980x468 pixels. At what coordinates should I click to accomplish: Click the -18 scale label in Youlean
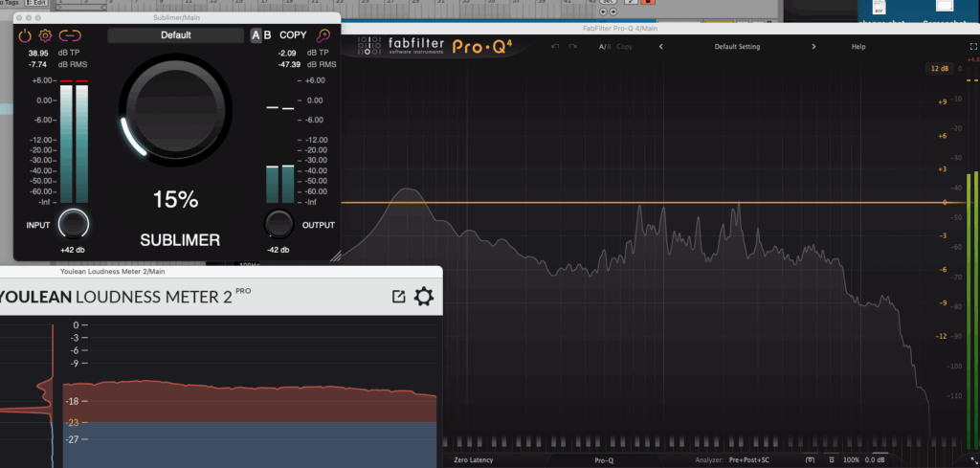click(73, 401)
